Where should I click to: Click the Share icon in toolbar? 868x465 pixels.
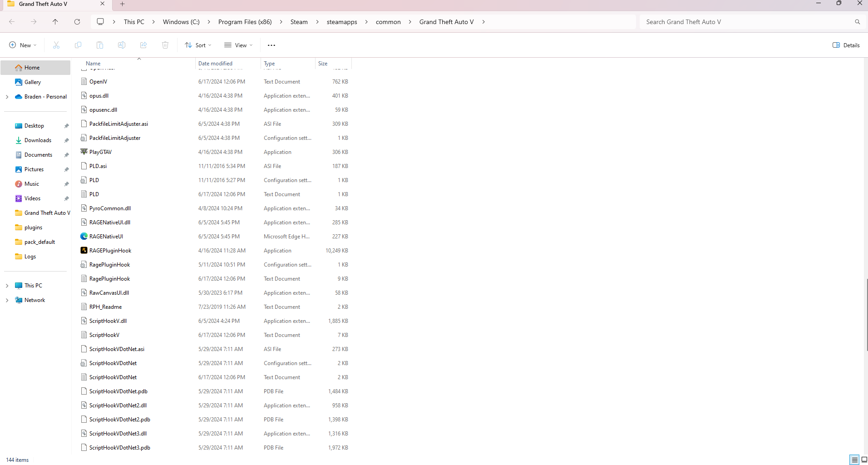pyautogui.click(x=143, y=45)
